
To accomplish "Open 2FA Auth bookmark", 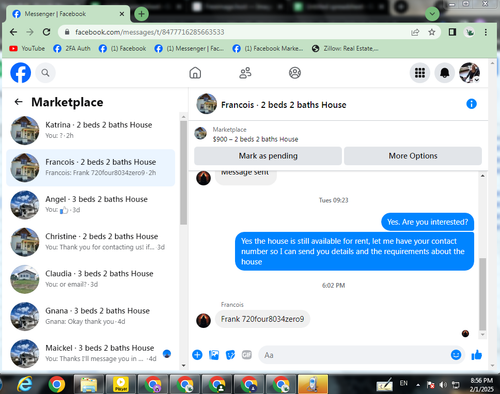I will tap(72, 49).
